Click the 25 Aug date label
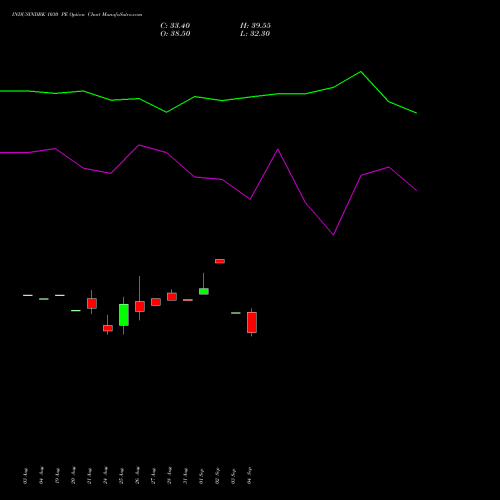Screen dimensions: 500x500 122,476
